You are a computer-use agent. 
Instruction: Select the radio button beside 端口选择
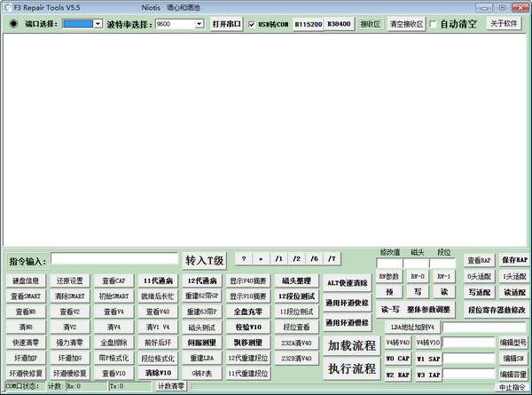click(13, 24)
